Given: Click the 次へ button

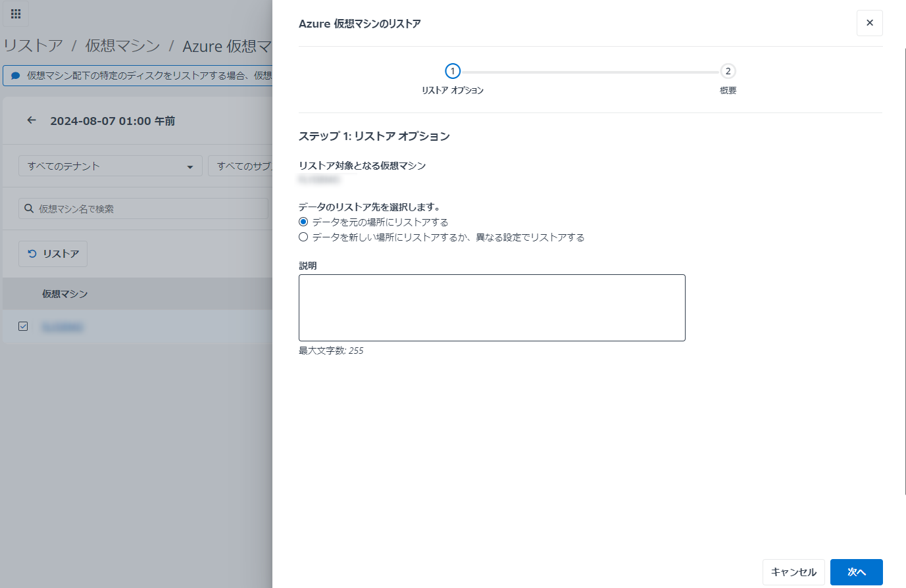Looking at the screenshot, I should pyautogui.click(x=856, y=572).
